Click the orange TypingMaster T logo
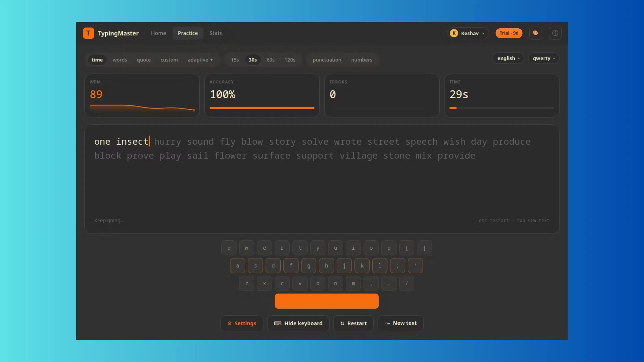644x362 pixels. [x=89, y=33]
